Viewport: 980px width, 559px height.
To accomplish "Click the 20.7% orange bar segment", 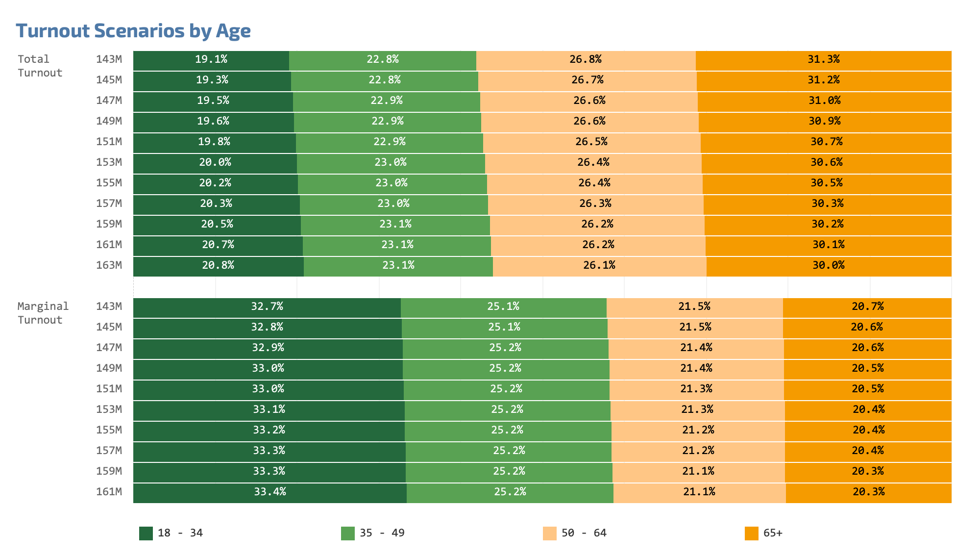I will pos(867,307).
